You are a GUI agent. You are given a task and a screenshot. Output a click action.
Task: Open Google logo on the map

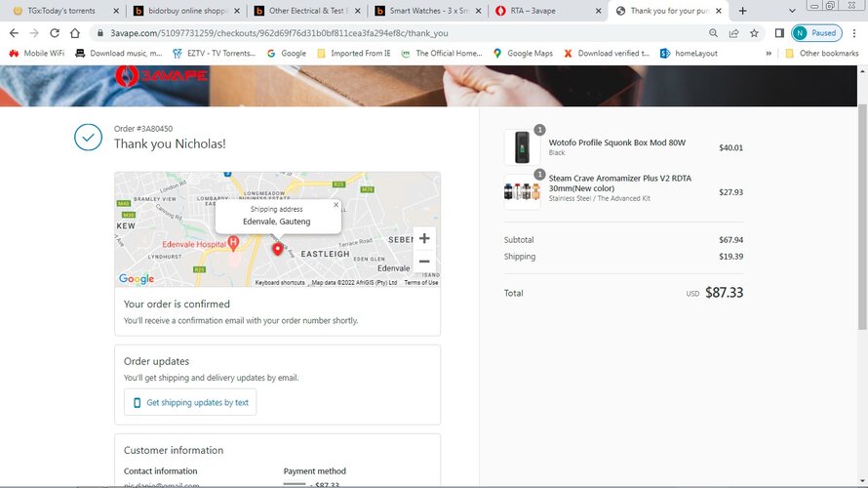click(137, 278)
